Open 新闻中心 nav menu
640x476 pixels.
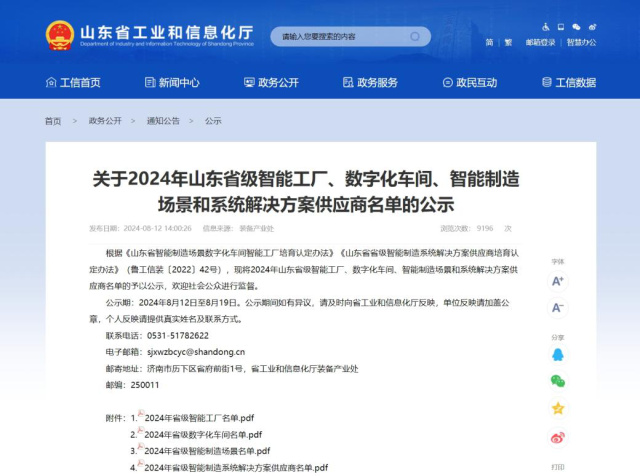172,83
